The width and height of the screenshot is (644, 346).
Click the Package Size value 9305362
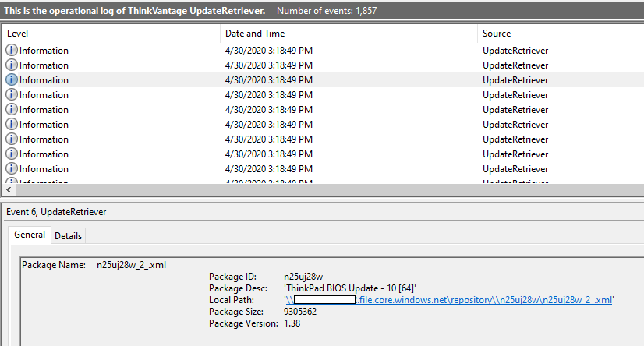click(300, 312)
